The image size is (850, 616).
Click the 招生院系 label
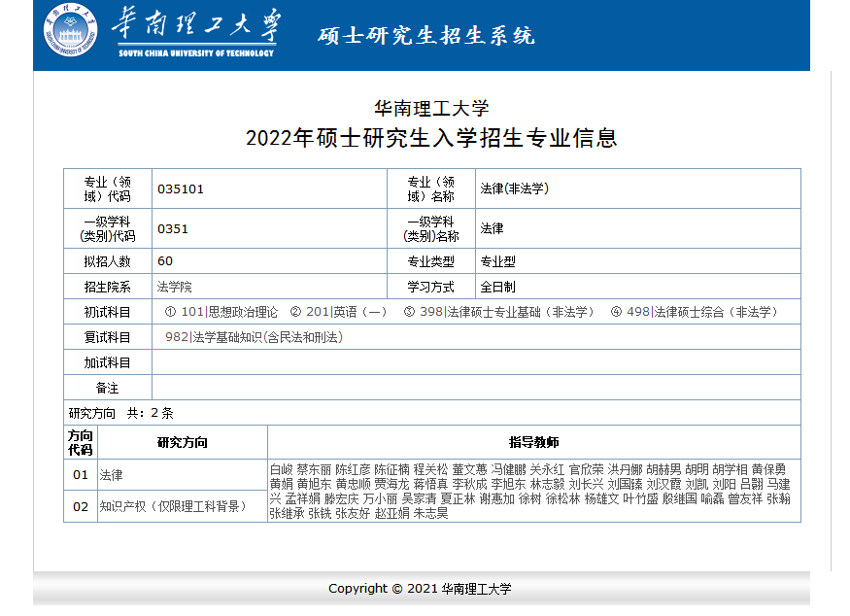(107, 287)
